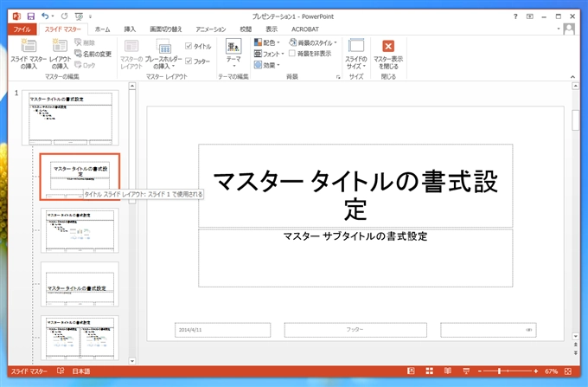Click next slide double arrow in scrollbar
The image size is (588, 387).
(x=575, y=353)
